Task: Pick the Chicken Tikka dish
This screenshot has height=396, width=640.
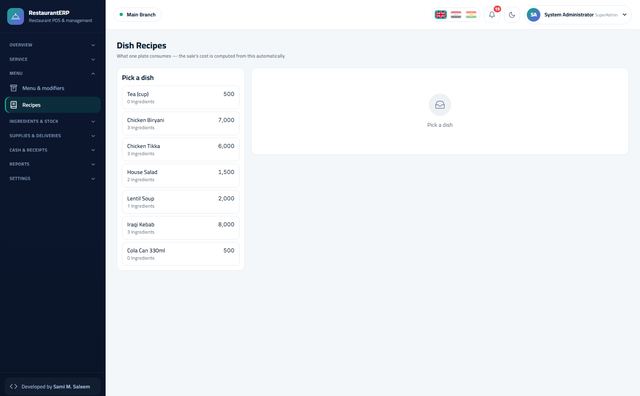Action: click(x=180, y=149)
